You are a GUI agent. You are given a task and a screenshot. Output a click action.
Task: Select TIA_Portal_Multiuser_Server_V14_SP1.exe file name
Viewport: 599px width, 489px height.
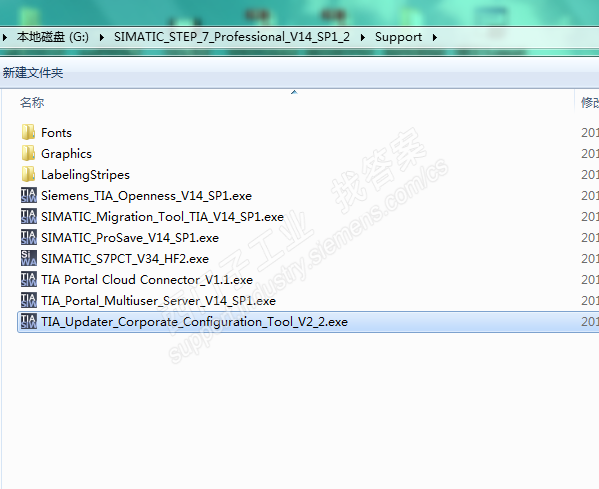pos(159,301)
